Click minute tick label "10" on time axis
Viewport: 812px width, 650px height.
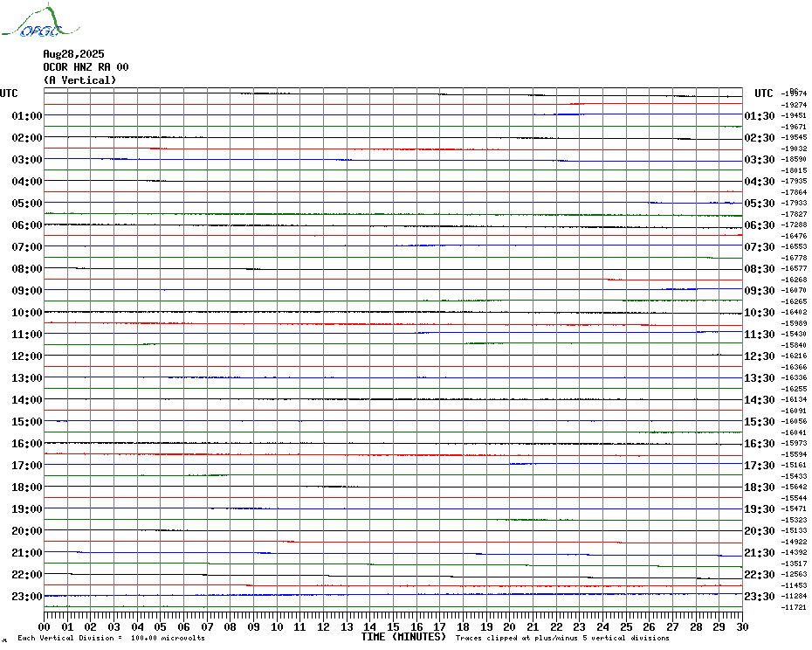point(277,627)
